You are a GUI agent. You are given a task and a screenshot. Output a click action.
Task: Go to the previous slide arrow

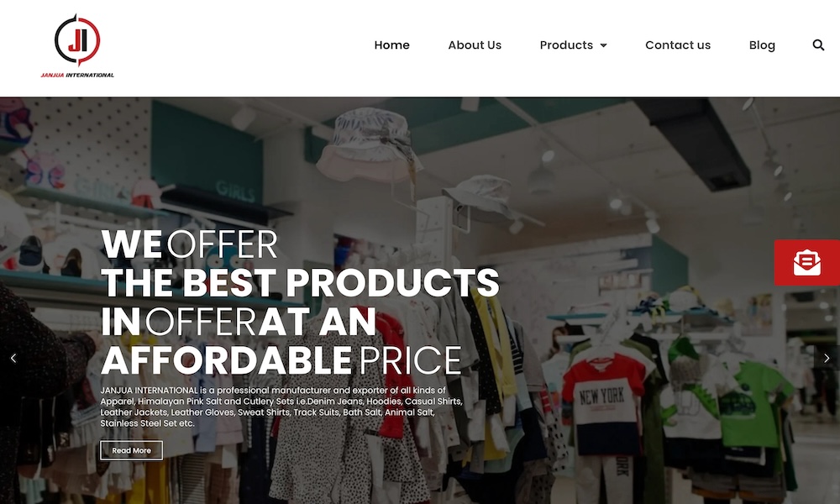coord(13,358)
